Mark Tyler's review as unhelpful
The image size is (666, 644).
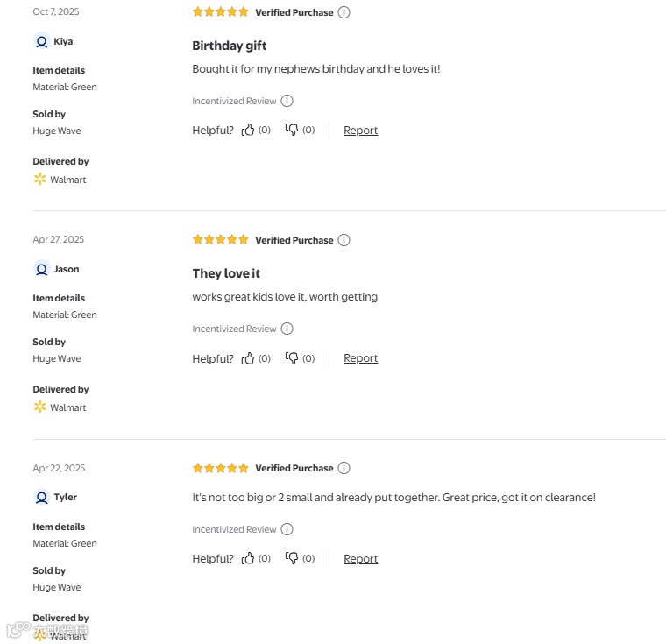(x=292, y=558)
